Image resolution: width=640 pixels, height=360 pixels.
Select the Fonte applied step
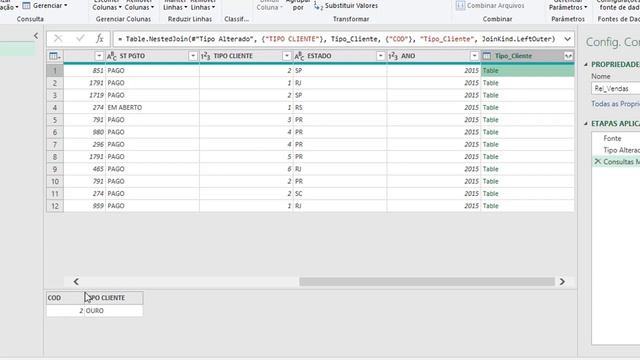pos(612,138)
